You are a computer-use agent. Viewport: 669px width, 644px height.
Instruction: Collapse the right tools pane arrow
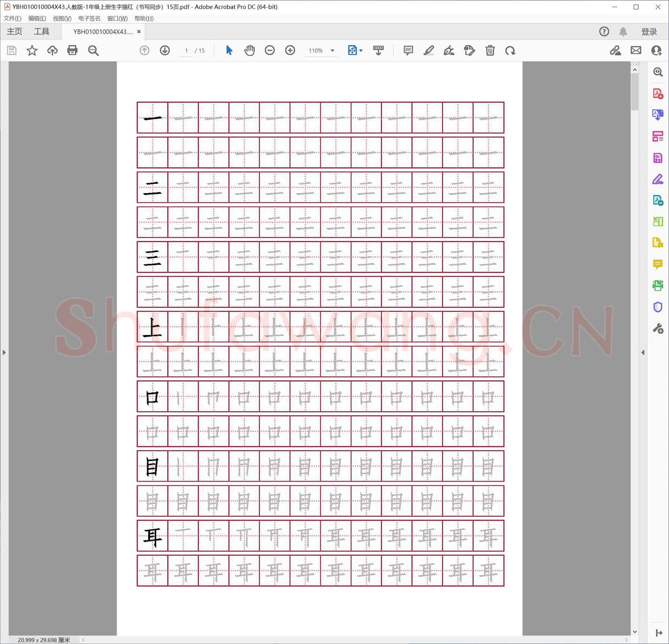click(643, 353)
